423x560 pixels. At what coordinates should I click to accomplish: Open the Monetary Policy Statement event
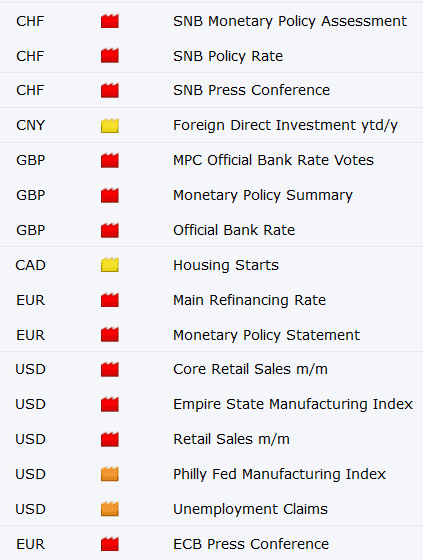(267, 335)
